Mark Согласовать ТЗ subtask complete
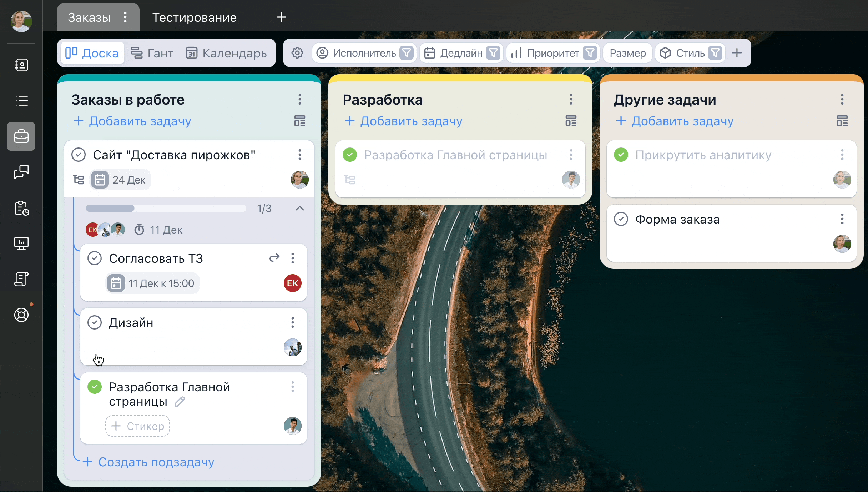 coord(95,258)
